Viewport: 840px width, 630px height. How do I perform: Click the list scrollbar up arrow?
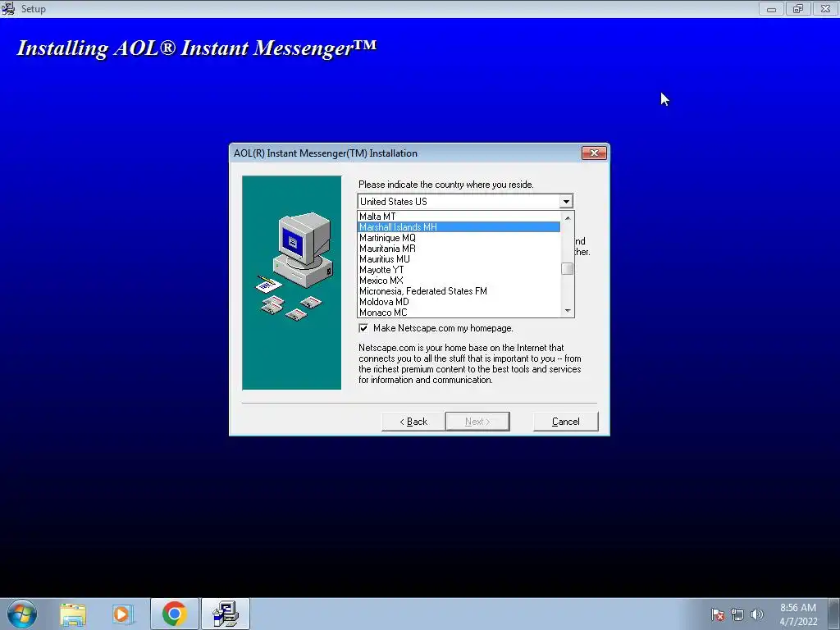(568, 217)
